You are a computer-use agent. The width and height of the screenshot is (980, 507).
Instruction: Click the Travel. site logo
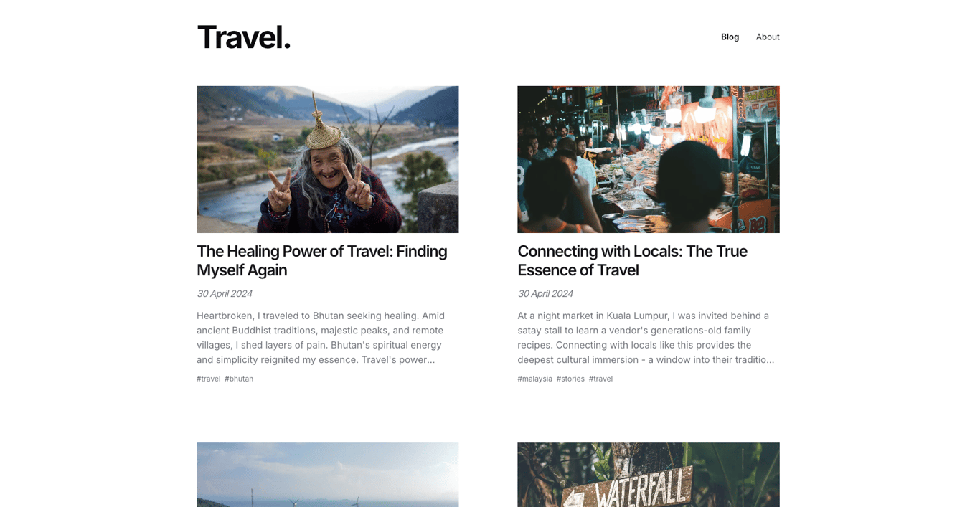coord(244,37)
